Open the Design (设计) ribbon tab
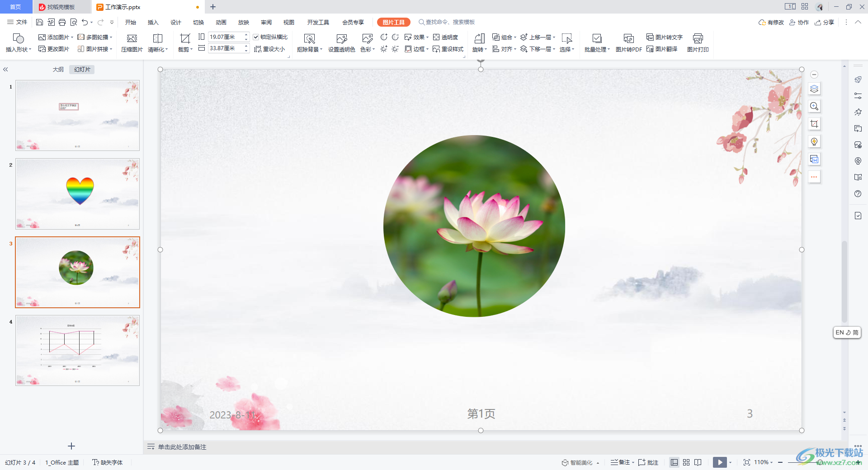 (176, 22)
